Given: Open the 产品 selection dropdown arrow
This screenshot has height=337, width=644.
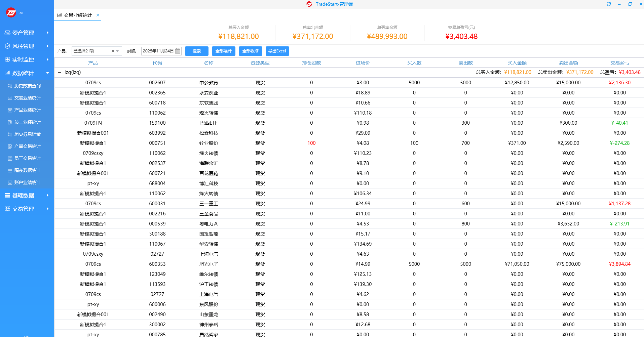Looking at the screenshot, I should [117, 51].
